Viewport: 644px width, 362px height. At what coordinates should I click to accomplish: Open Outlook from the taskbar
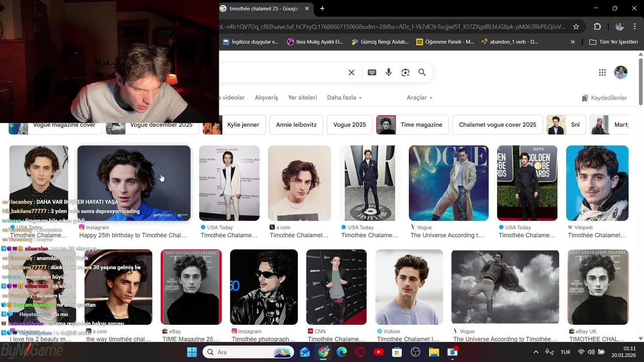305,352
